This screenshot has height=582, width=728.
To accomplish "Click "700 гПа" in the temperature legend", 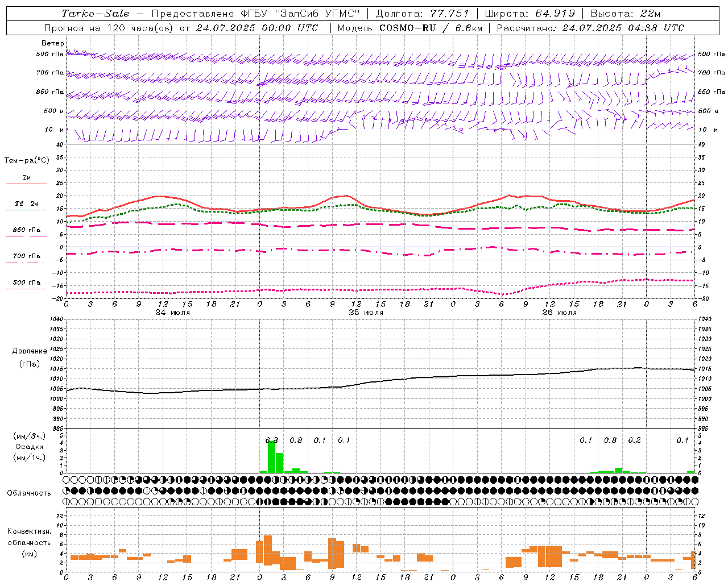I will pos(27,256).
